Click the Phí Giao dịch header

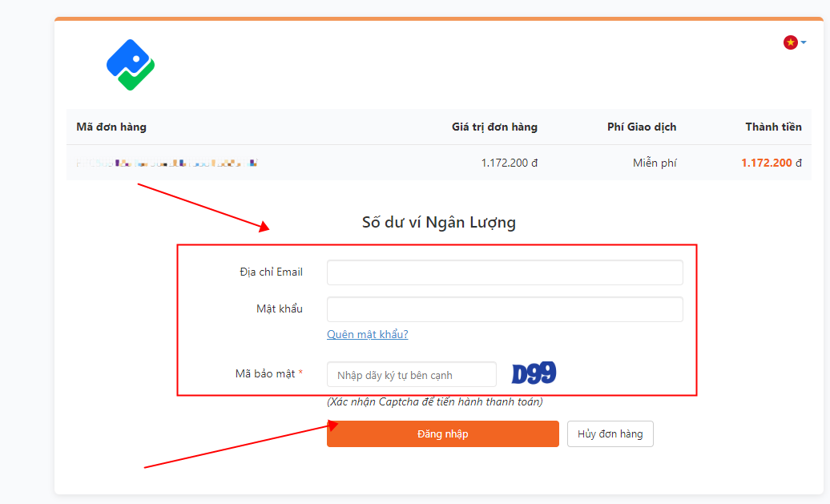tap(642, 127)
